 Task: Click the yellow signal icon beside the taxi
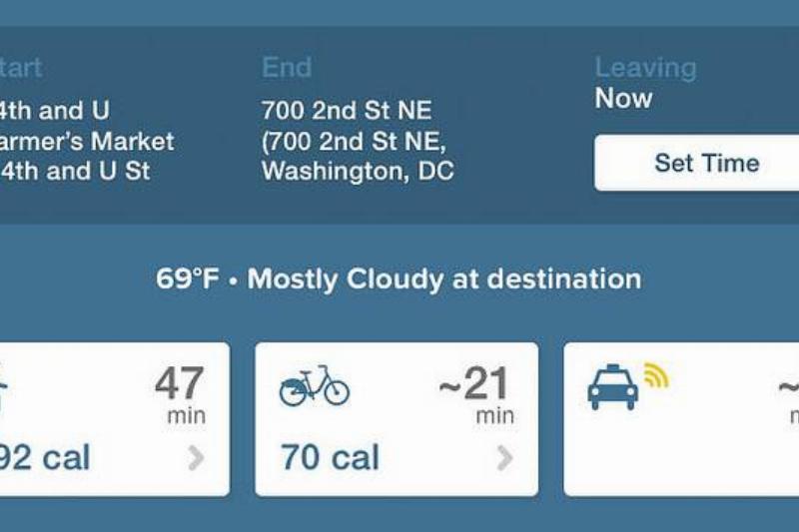click(x=656, y=375)
